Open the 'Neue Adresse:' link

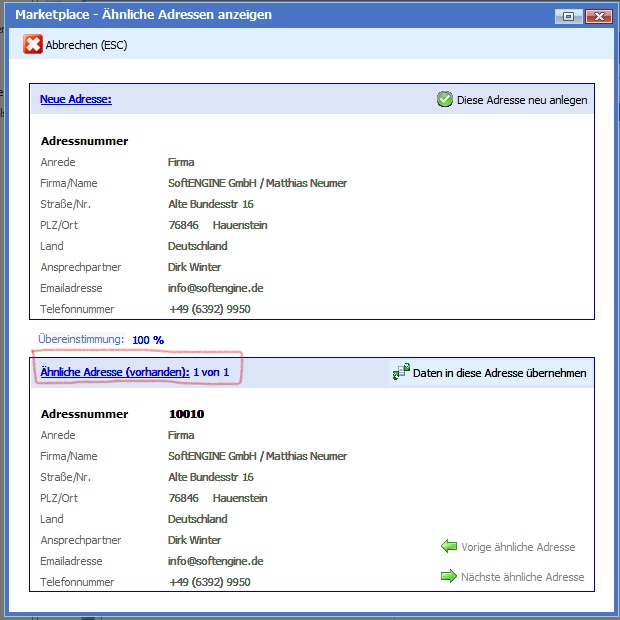tap(75, 99)
